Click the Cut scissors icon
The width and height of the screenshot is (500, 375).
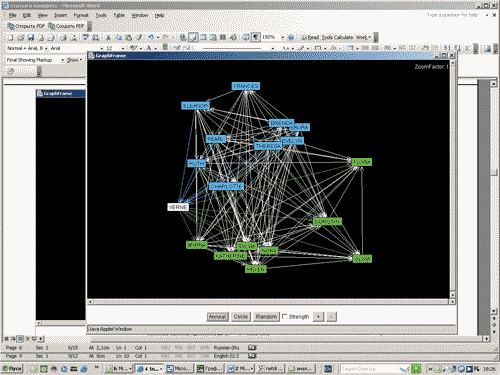[108, 37]
